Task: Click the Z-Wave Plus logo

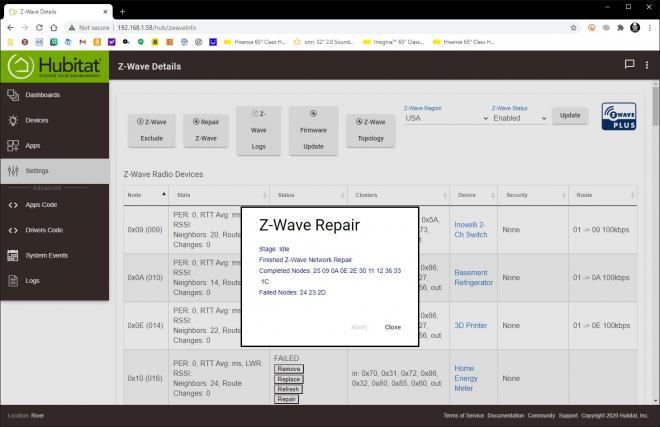Action: click(x=619, y=116)
